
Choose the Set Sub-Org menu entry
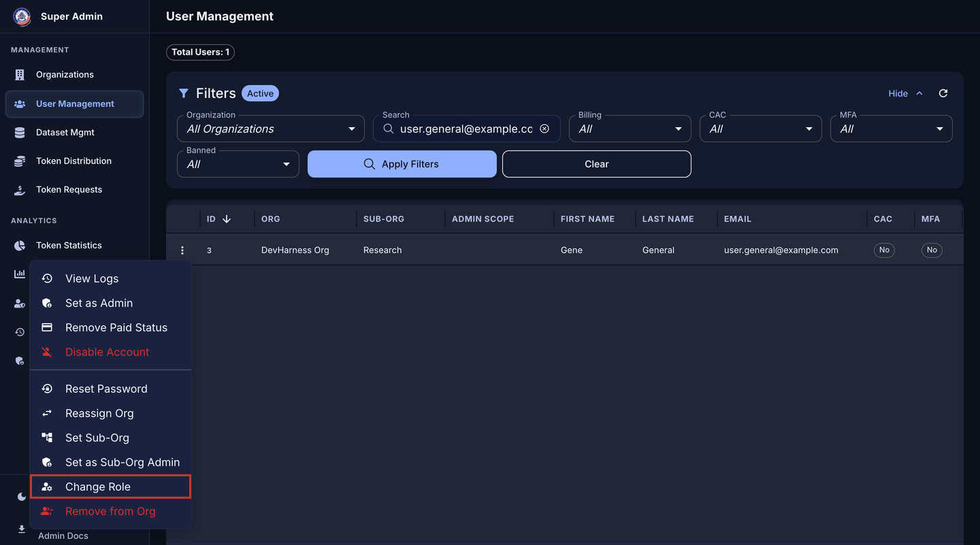coord(110,437)
